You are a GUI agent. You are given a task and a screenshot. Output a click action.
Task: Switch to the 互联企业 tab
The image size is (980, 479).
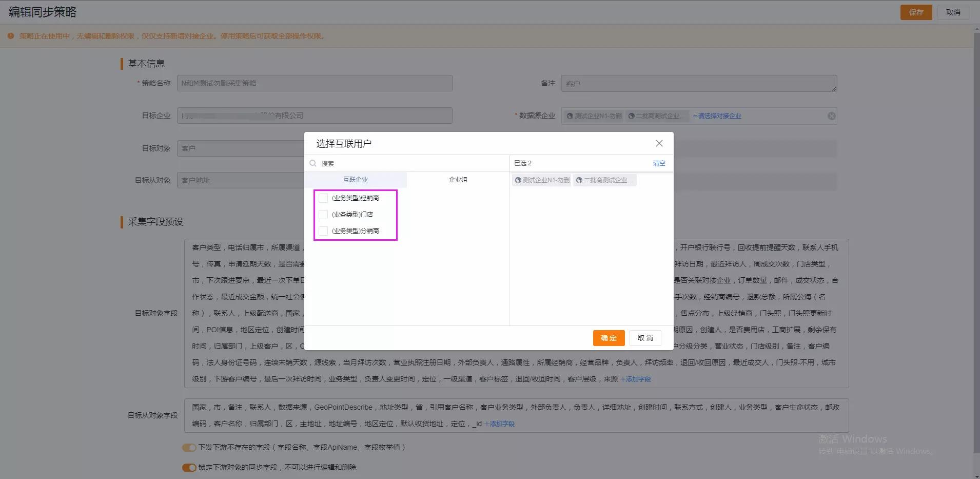[x=356, y=180]
